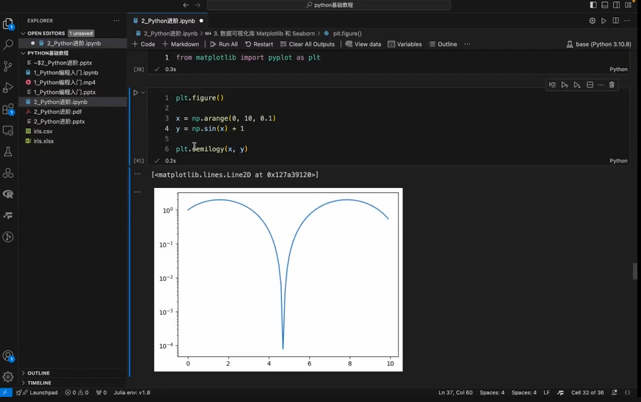This screenshot has width=641, height=402.
Task: Select kernel base (Python 3.10.8)
Action: [599, 44]
